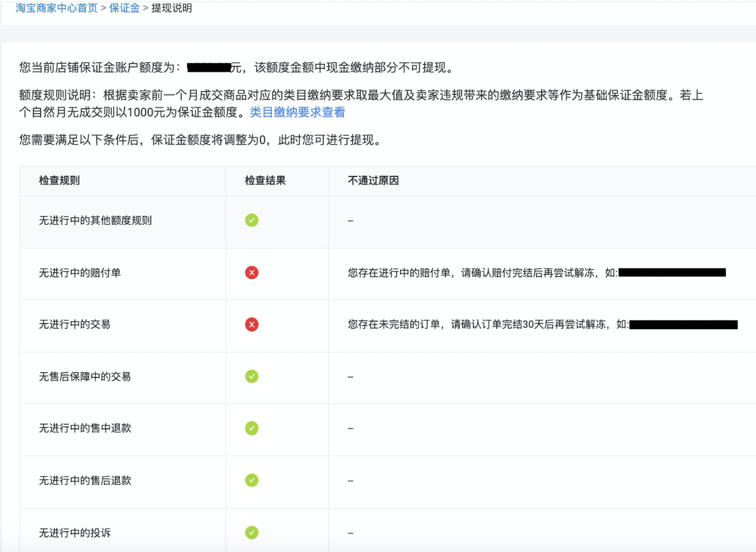Image resolution: width=756 pixels, height=552 pixels.
Task: Click green check icon for 无进行中的售中退款
Action: 252,428
